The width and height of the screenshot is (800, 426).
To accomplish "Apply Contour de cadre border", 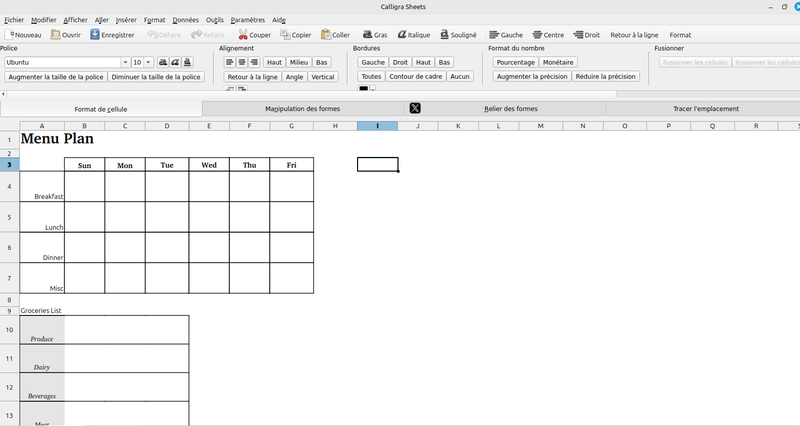I will pos(415,76).
